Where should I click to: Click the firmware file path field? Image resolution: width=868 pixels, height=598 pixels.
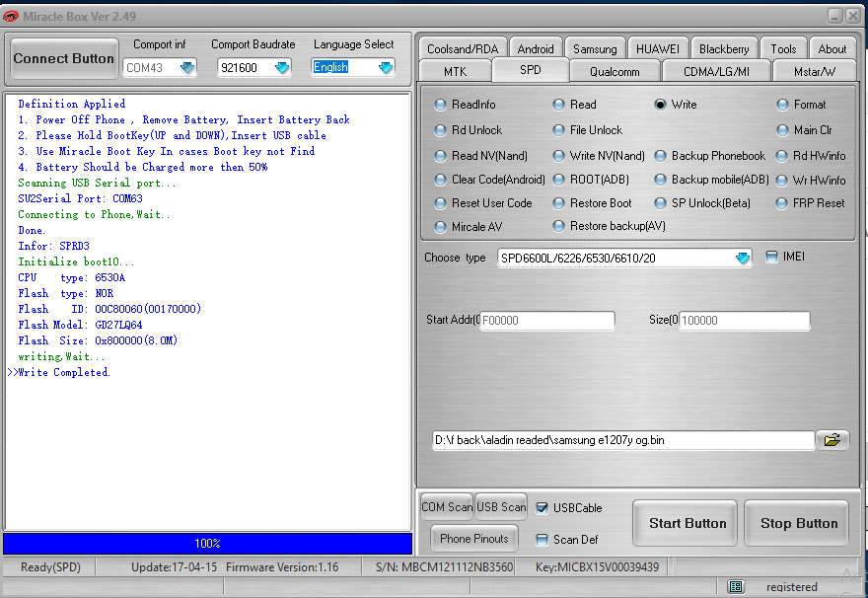pos(622,440)
